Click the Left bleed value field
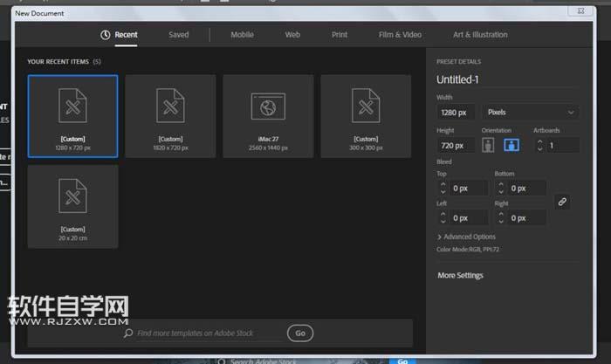This screenshot has width=611, height=364. pos(469,218)
